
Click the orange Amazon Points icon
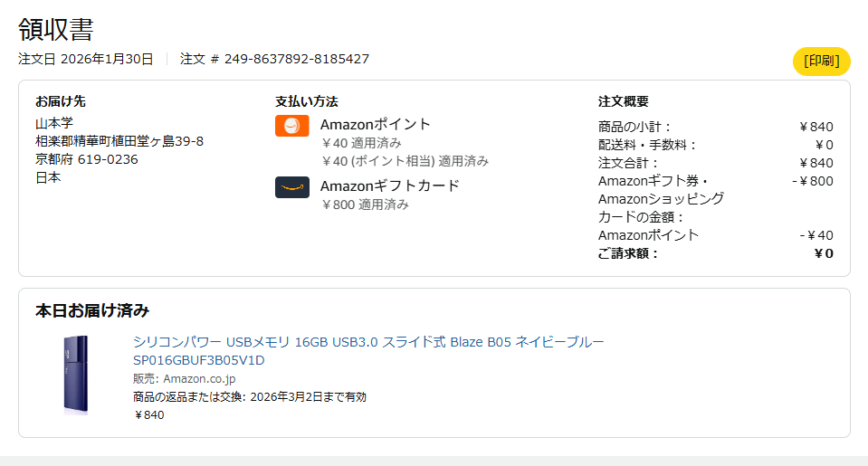[x=291, y=127]
